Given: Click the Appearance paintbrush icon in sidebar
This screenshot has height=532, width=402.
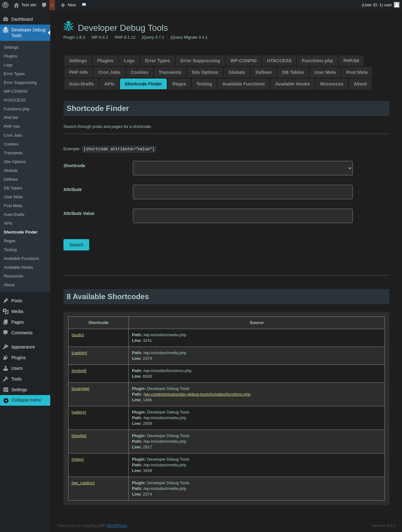Looking at the screenshot, I should click(6, 347).
